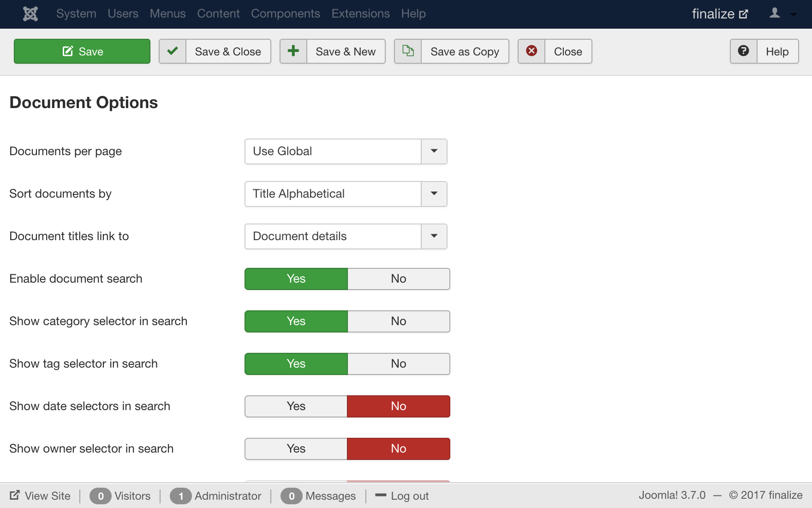812x508 pixels.
Task: Expand the Documents per page dropdown
Action: tap(434, 151)
